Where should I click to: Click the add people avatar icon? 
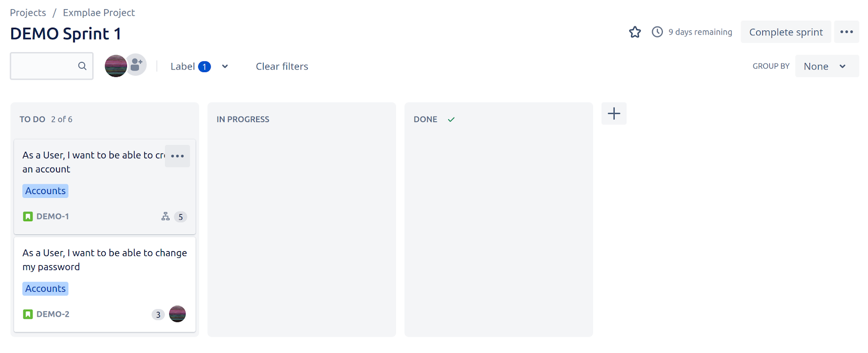tap(136, 65)
